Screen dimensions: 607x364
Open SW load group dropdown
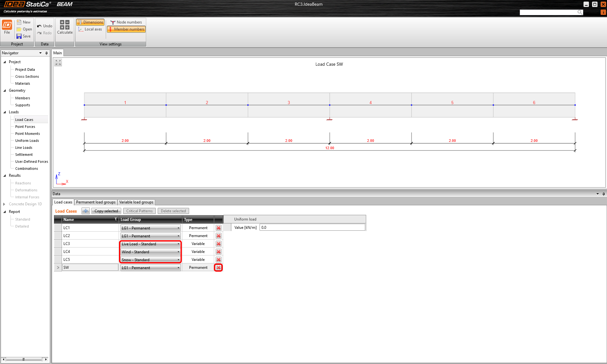pyautogui.click(x=150, y=268)
